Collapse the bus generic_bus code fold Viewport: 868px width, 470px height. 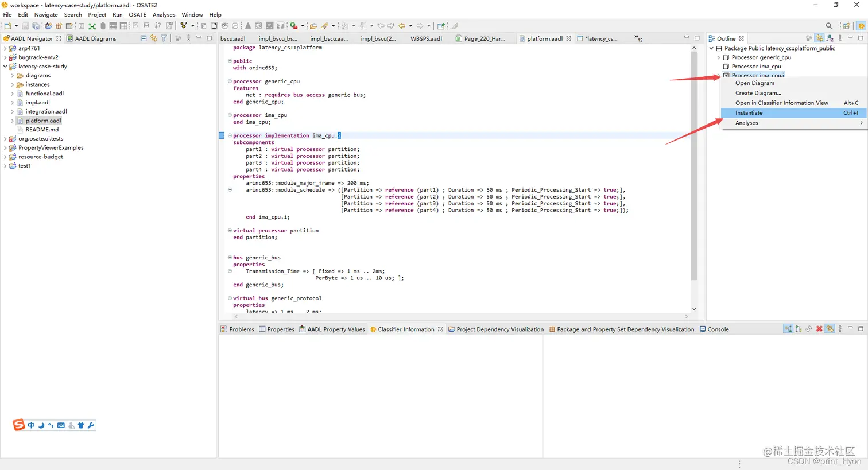pos(230,258)
